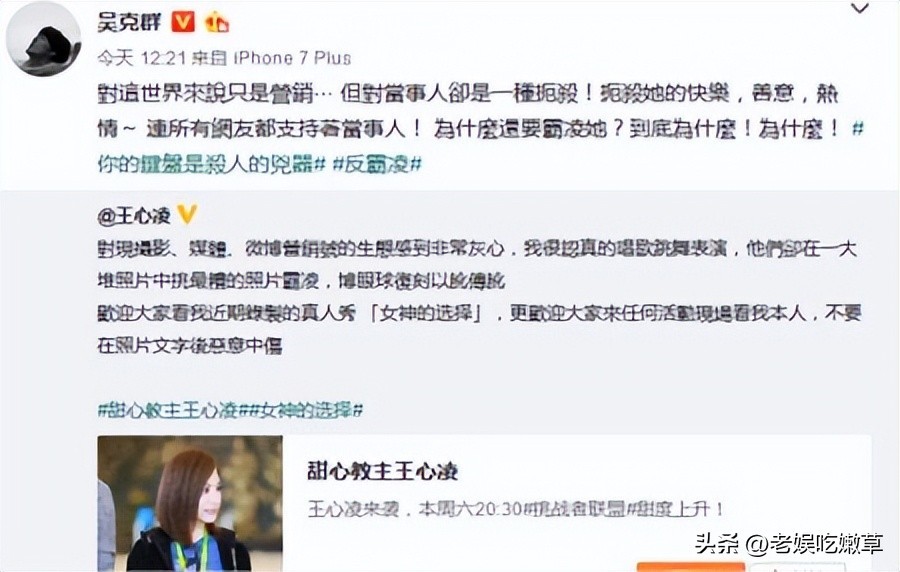900x572 pixels.
Task: Click the orange verified V badge beside 吴克群
Action: [x=183, y=22]
